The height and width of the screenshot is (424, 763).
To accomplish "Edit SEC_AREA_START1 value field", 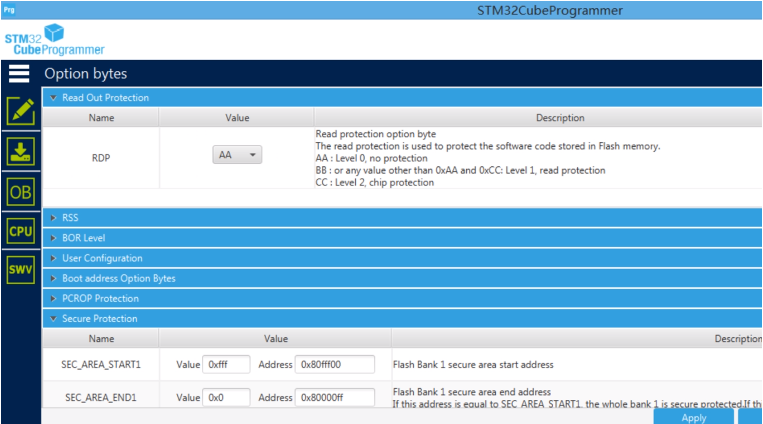I will pyautogui.click(x=226, y=365).
